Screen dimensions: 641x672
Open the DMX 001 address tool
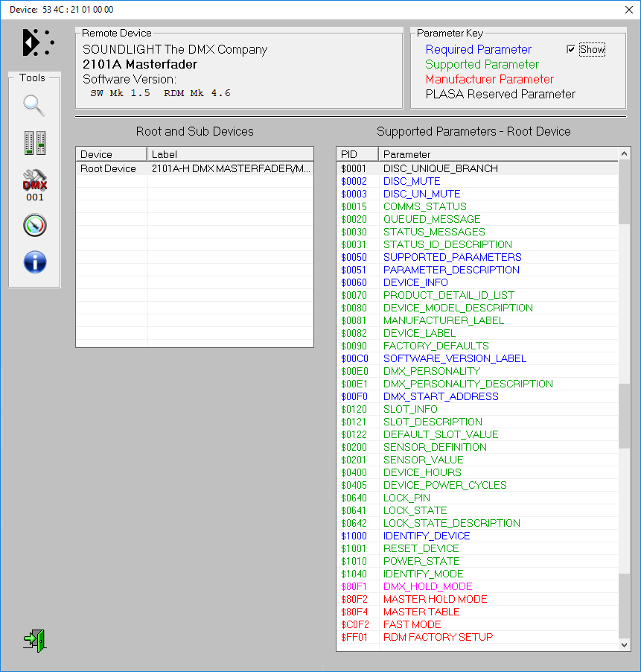pyautogui.click(x=35, y=185)
